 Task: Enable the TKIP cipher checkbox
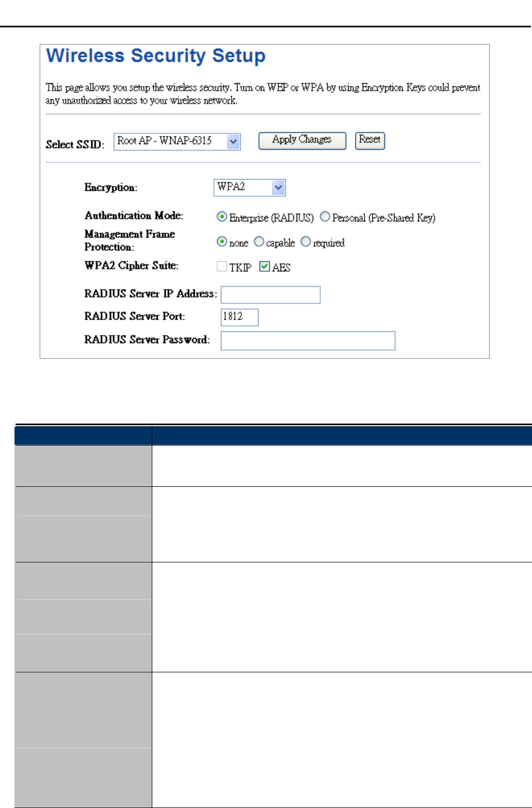click(221, 266)
